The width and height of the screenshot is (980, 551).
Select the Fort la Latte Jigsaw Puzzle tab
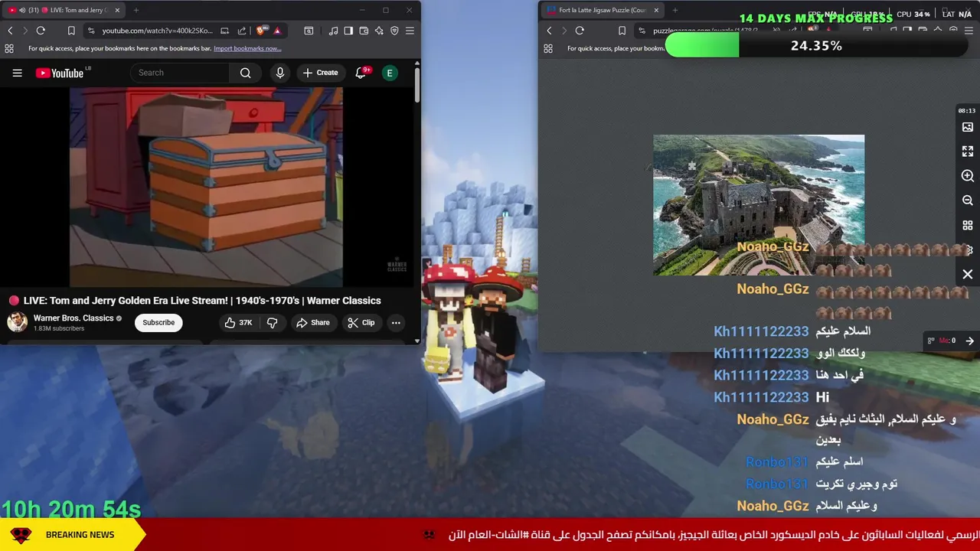point(603,10)
